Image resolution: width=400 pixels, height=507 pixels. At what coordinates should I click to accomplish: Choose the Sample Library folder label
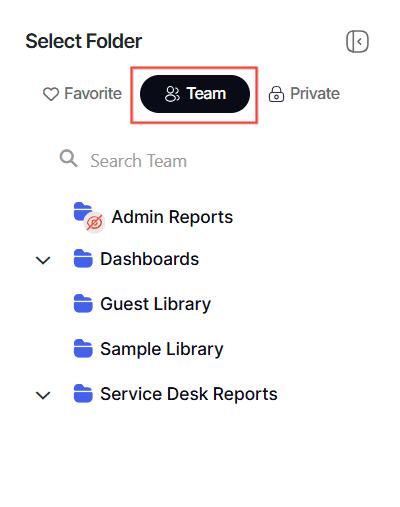coord(162,349)
